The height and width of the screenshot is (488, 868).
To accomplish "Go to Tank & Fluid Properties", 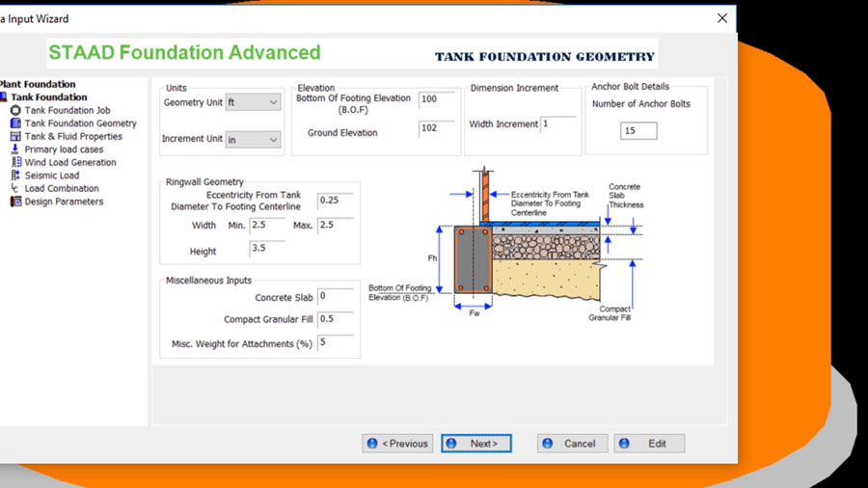I will click(x=73, y=136).
